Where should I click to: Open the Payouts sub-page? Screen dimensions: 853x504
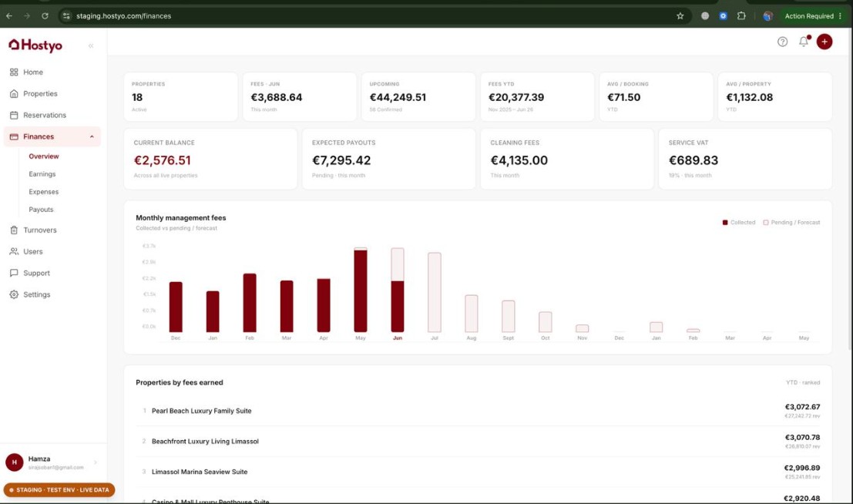coord(41,210)
